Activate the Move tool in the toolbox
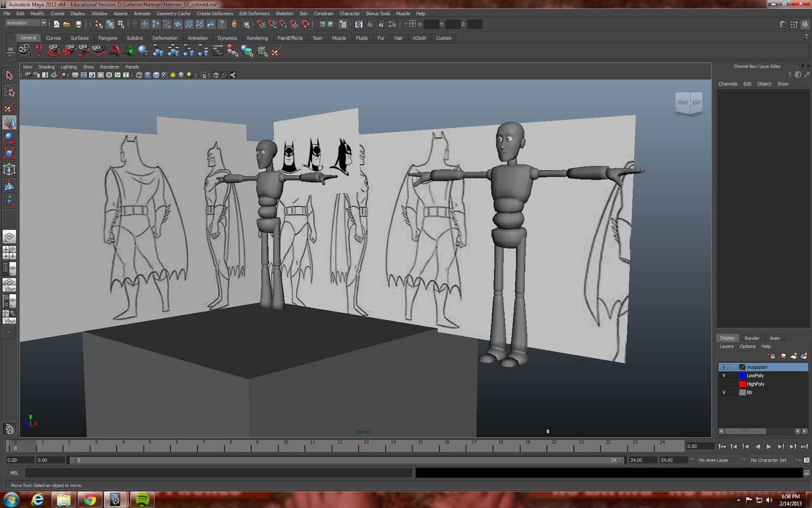Screen dimensions: 812x508 9,123
